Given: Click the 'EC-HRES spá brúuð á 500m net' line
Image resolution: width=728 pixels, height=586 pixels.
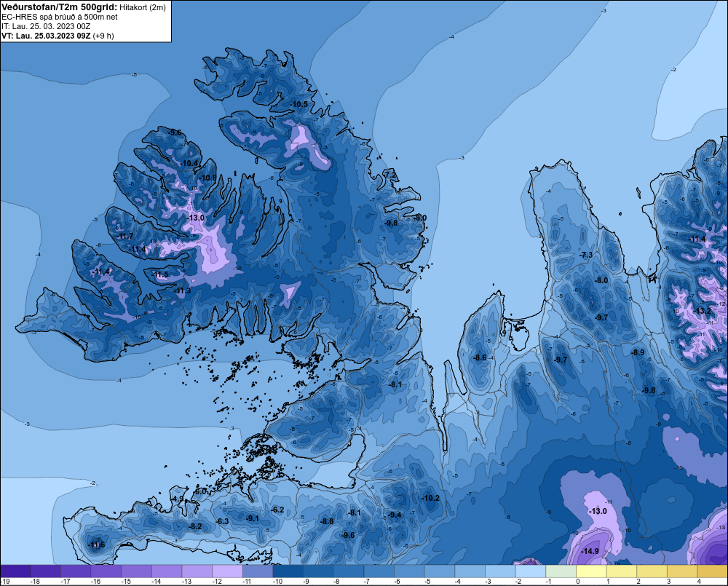Looking at the screenshot, I should tap(60, 17).
